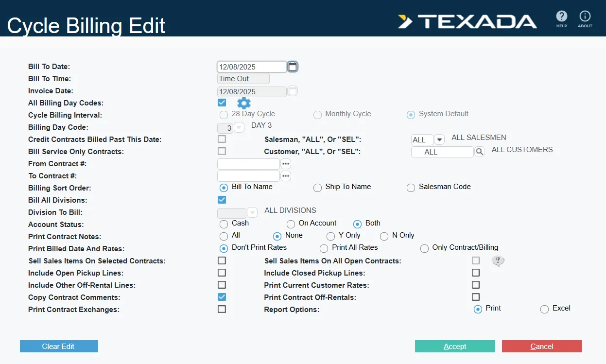Expand the Salesman dropdown arrow
This screenshot has width=606, height=364.
click(x=439, y=140)
